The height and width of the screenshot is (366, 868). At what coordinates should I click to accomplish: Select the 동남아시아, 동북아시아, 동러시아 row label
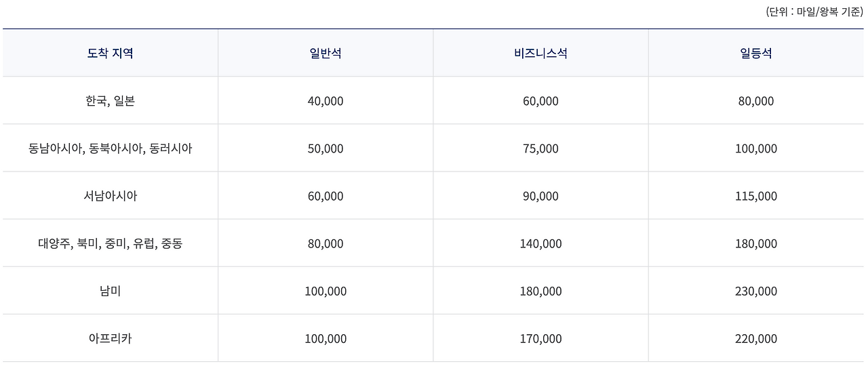(x=110, y=148)
